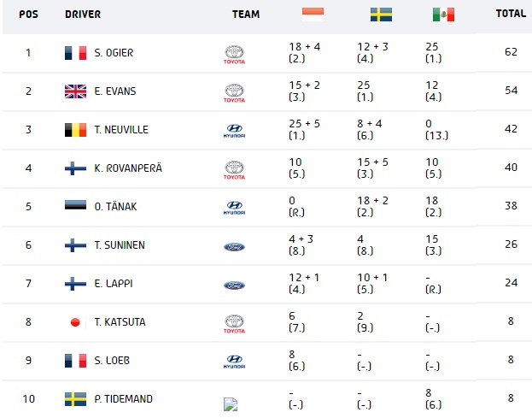The image size is (532, 418).
Task: Click the Hyundai logo beside S. Loeb
Action: pos(234,362)
